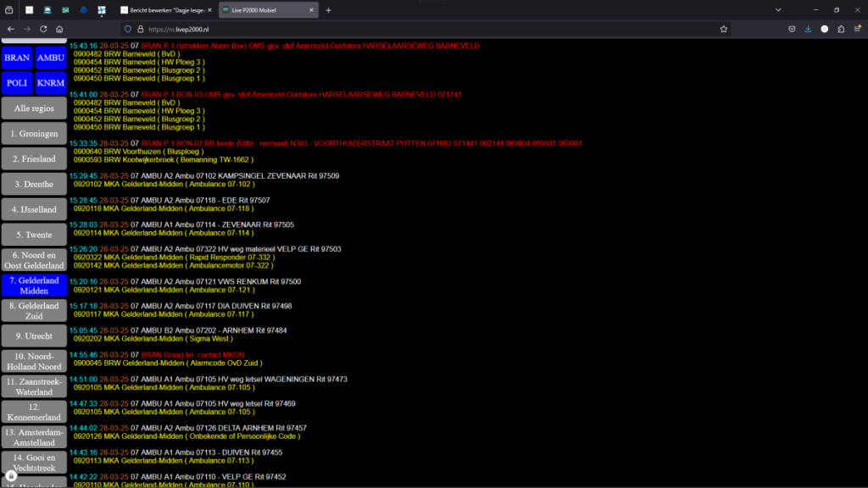Toggle the POLI police filter
The height and width of the screenshot is (488, 868).
point(17,83)
